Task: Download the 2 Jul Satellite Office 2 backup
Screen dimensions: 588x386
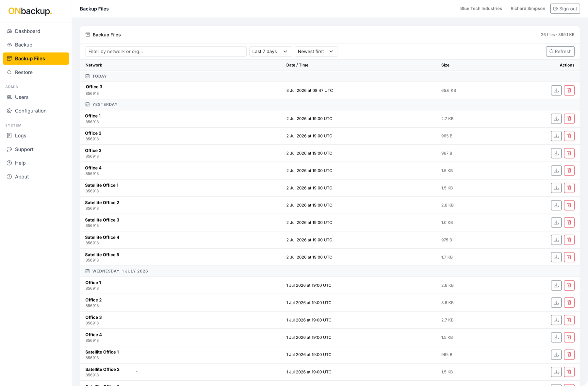Action: pyautogui.click(x=556, y=205)
